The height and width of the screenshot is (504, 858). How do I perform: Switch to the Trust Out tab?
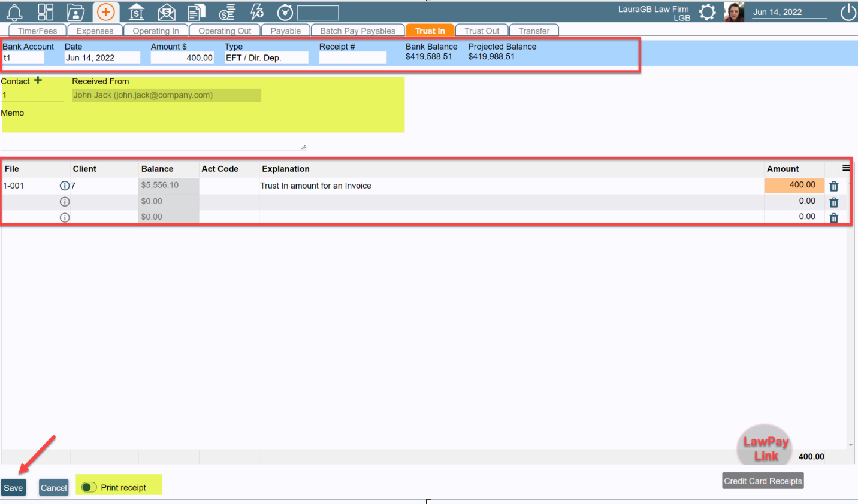click(x=482, y=31)
